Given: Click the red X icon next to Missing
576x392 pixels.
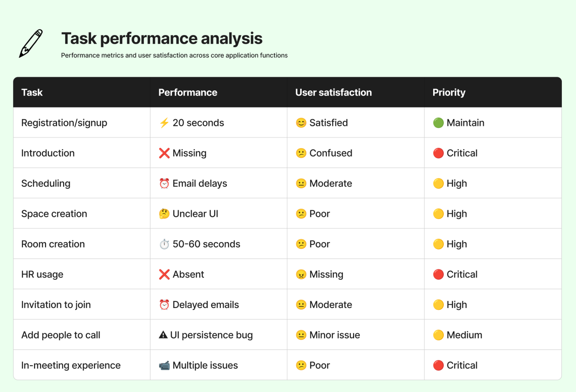Looking at the screenshot, I should coord(164,153).
